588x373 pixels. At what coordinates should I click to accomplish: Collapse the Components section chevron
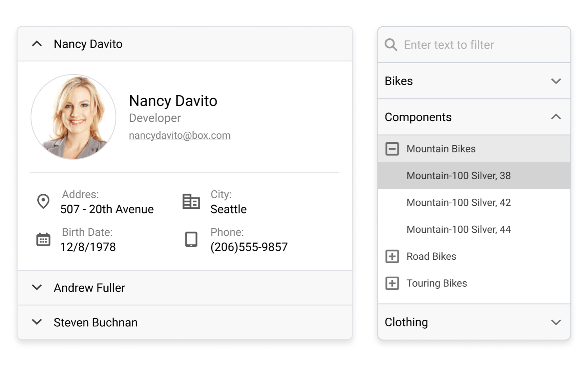click(x=556, y=117)
